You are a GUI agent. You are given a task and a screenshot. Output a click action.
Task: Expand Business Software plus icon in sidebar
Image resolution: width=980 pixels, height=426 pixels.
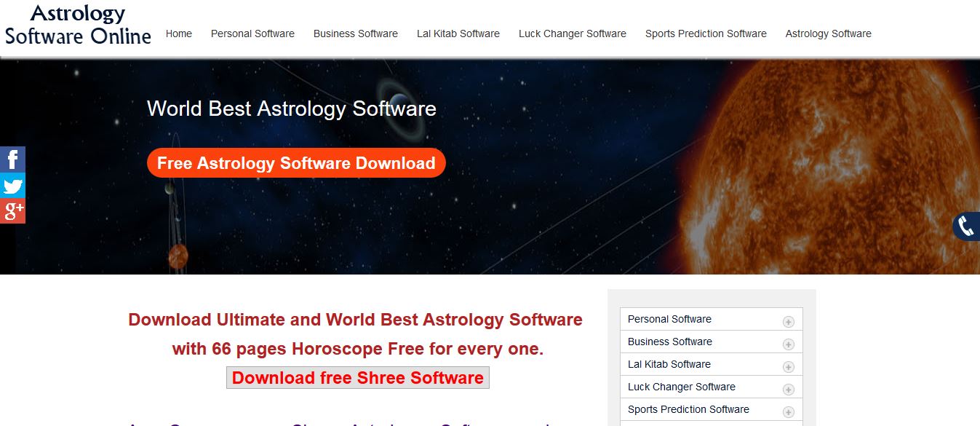[x=788, y=344]
